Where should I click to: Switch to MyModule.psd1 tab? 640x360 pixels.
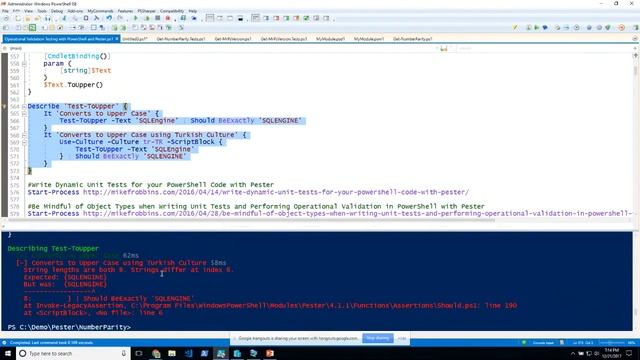point(330,39)
